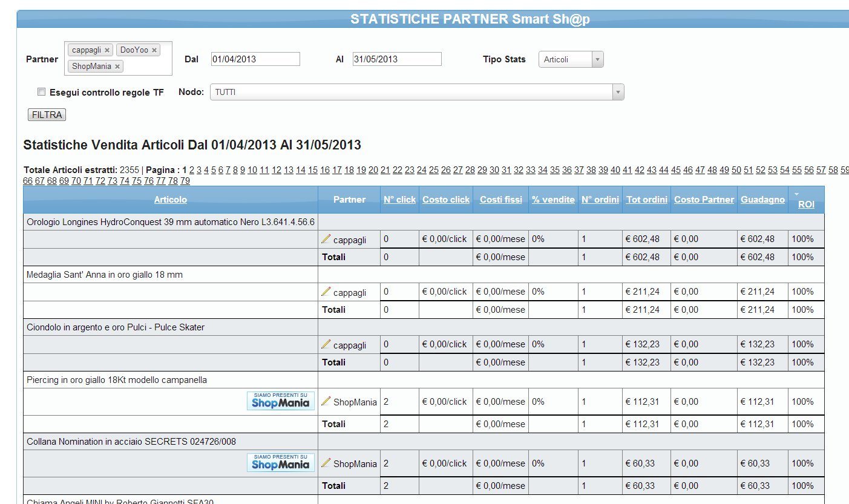Sort table by N° click column
The image size is (849, 504).
(x=399, y=200)
